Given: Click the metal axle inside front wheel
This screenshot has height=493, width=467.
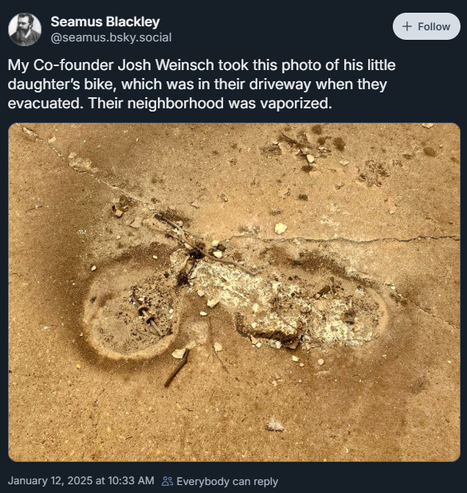Looking at the screenshot, I should point(149,317).
